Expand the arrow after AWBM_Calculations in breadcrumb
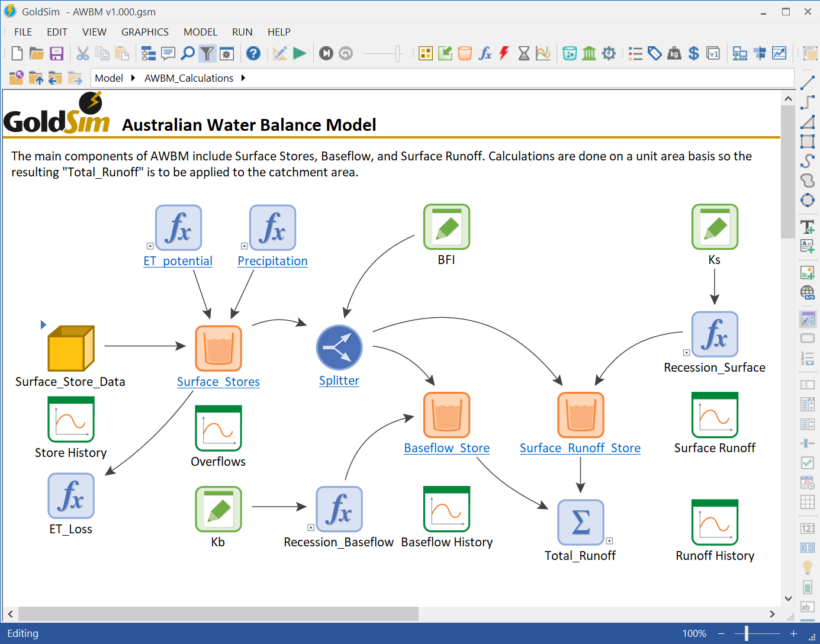Image resolution: width=820 pixels, height=644 pixels. tap(243, 78)
